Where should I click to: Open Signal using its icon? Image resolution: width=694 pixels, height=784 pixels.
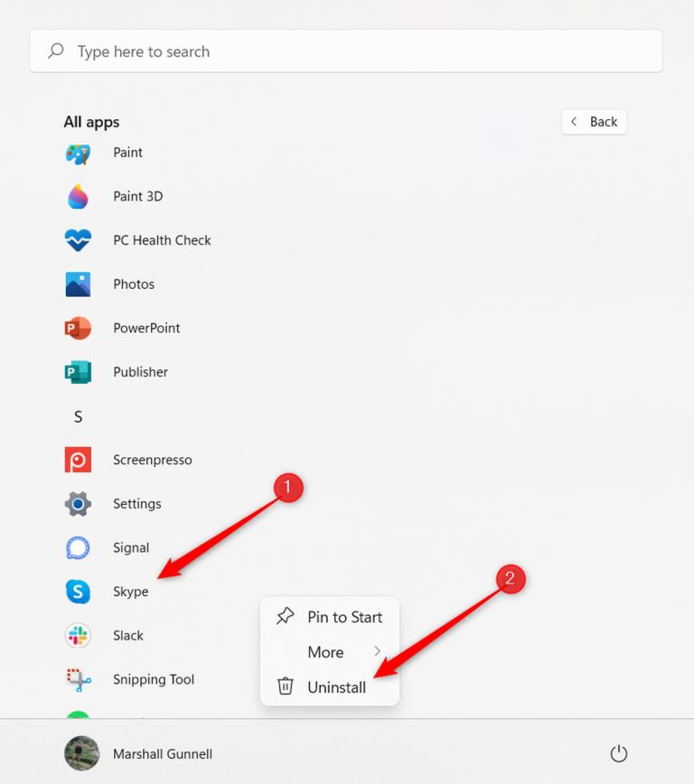(x=78, y=548)
